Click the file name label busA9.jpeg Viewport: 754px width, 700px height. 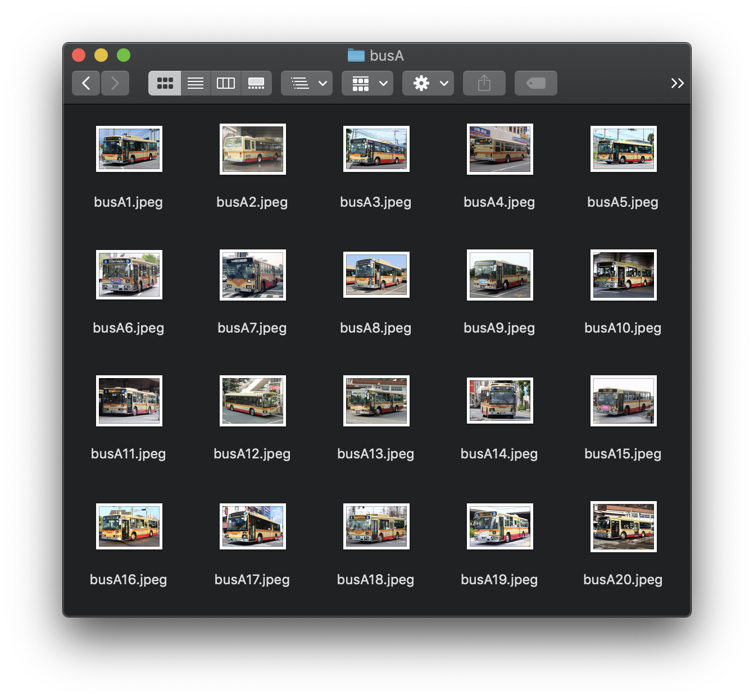(499, 328)
